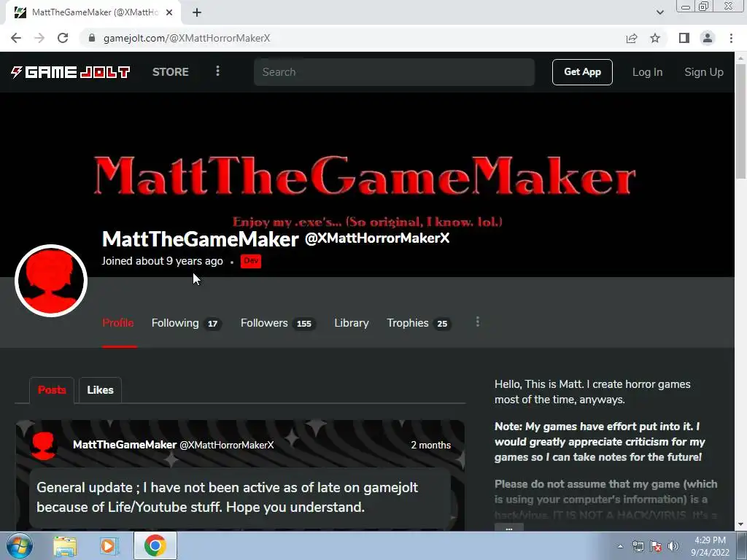This screenshot has height=560, width=747.
Task: Open the Chrome three-dot menu
Action: pos(731,38)
